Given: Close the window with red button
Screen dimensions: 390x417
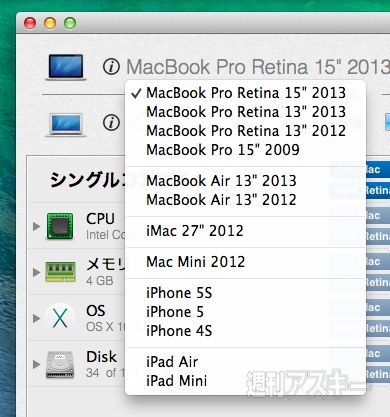Looking at the screenshot, I should point(30,23).
